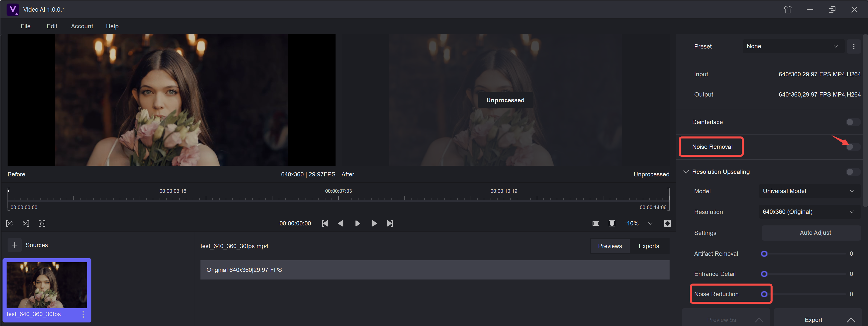Screen dimensions: 868x326
Task: Step forward one frame
Action: 373,223
